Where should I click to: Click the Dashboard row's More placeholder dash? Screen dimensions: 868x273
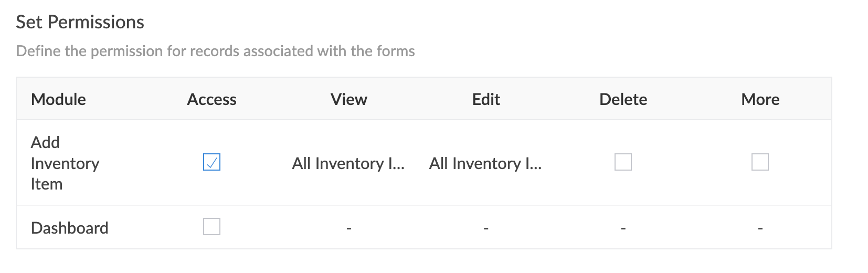pyautogui.click(x=760, y=228)
